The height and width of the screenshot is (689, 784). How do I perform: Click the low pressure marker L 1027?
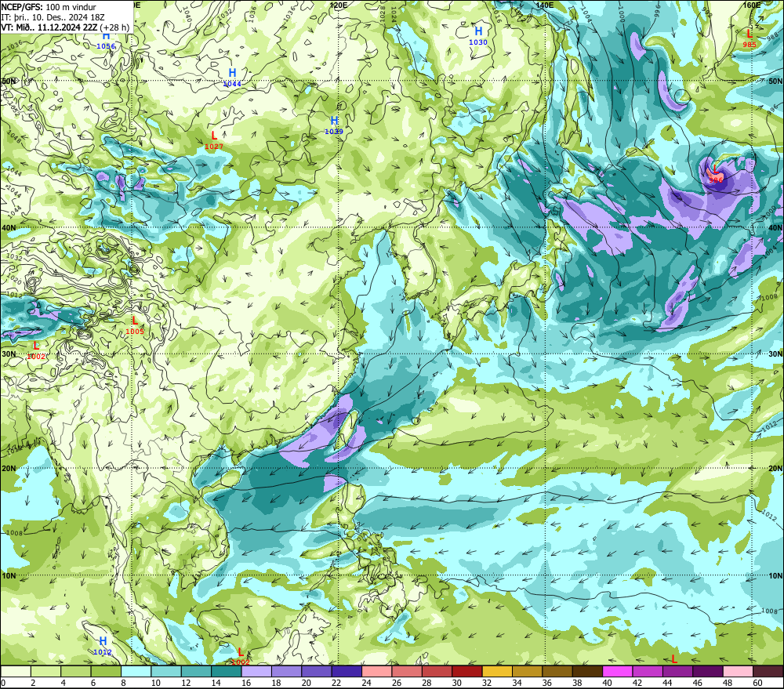tap(214, 140)
